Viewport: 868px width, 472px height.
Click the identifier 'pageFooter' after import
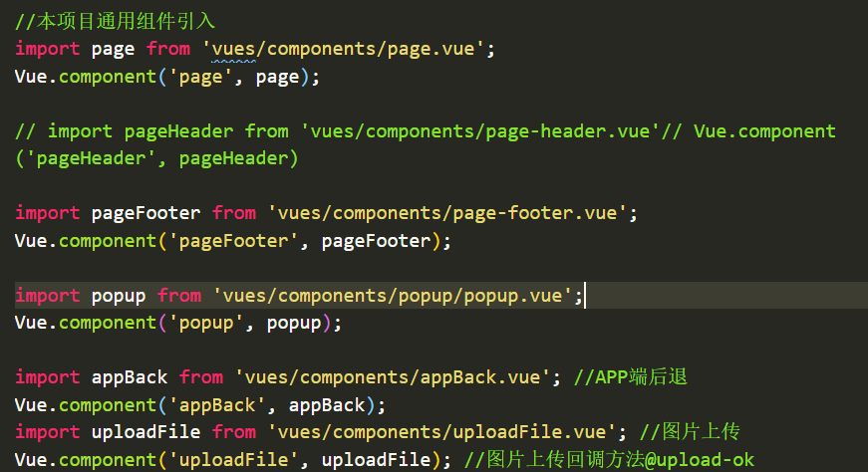(145, 213)
